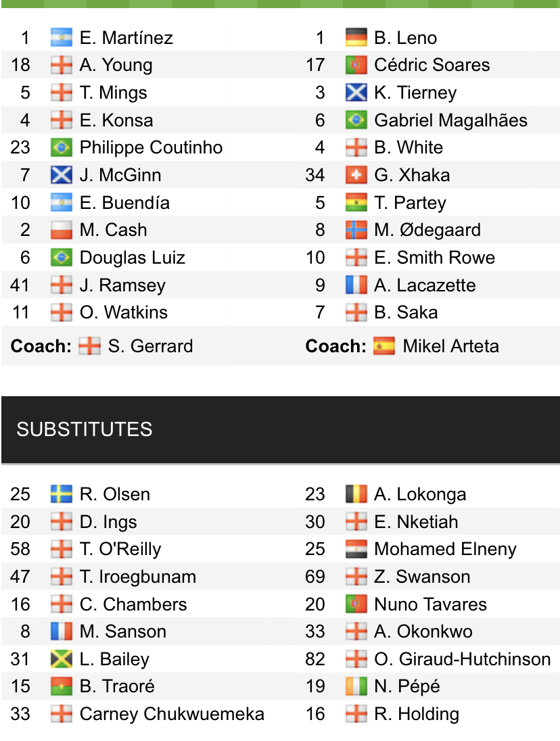Click the Jamaica flag next to L. Bailey
The image size is (560, 741).
click(x=62, y=659)
